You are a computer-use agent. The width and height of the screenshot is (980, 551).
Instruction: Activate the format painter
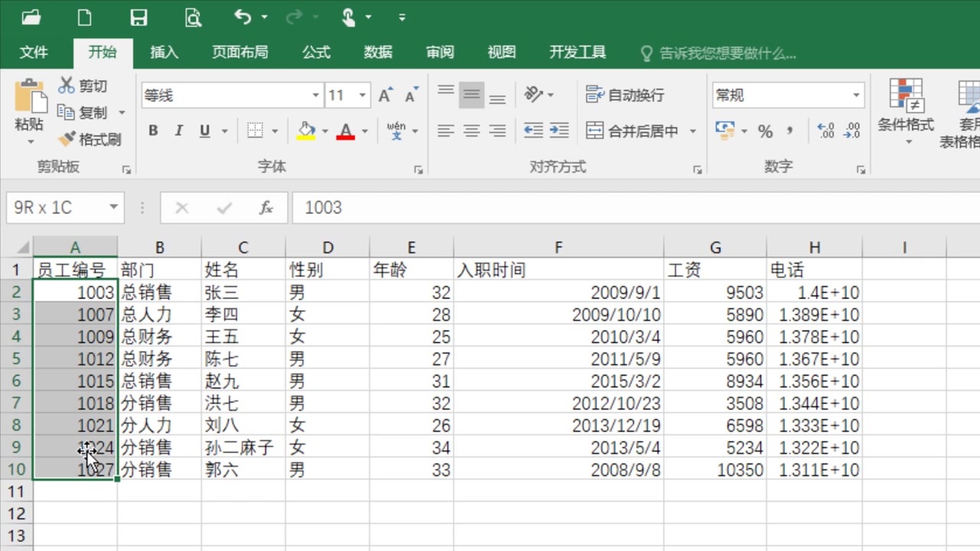90,139
